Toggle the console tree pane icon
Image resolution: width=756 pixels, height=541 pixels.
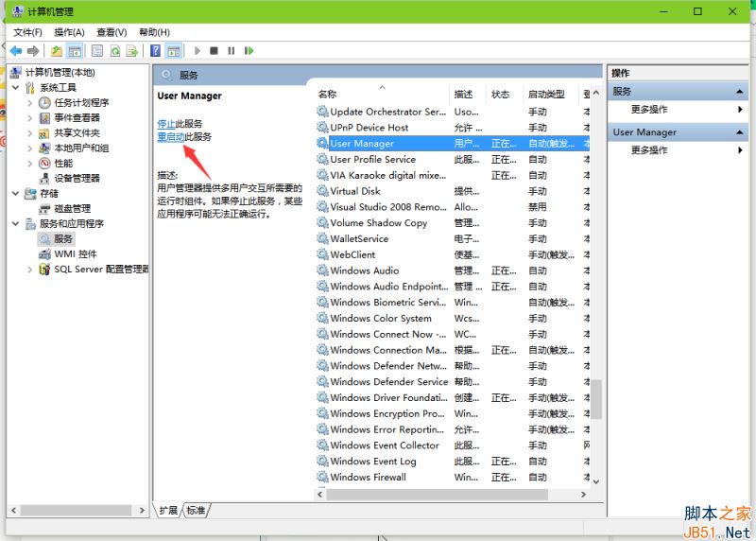[75, 51]
